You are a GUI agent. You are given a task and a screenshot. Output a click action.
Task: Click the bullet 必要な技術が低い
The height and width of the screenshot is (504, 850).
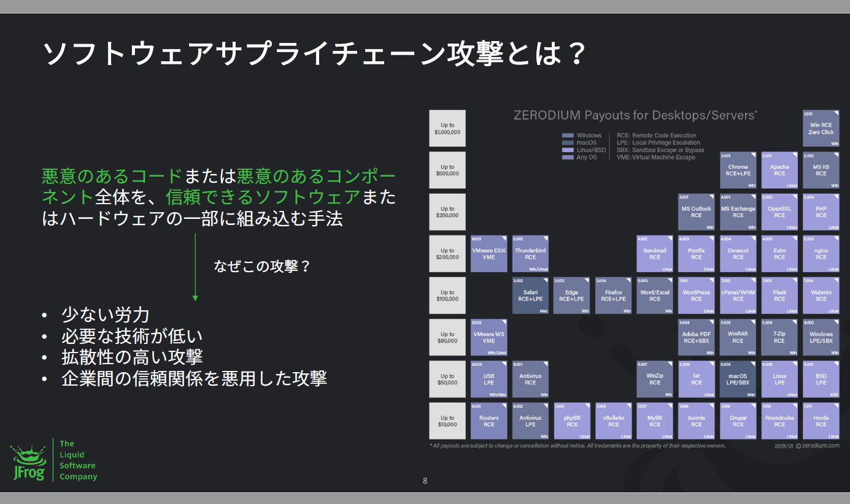(x=132, y=336)
